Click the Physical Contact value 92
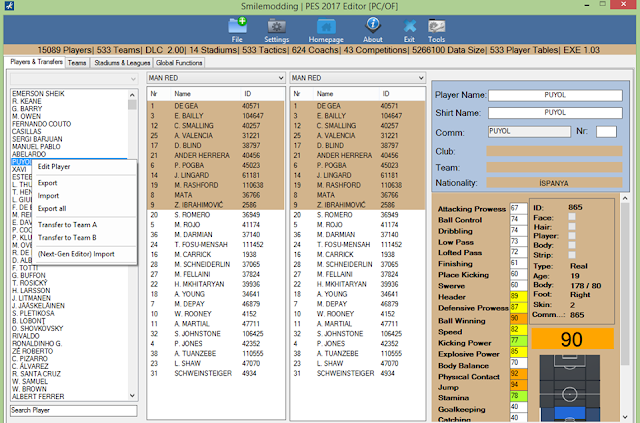This screenshot has width=640, height=423. click(518, 374)
